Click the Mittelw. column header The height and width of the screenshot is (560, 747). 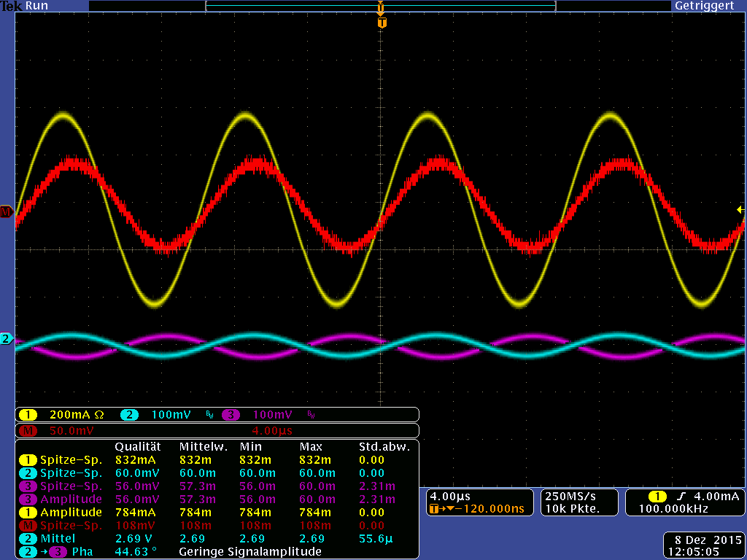(204, 447)
